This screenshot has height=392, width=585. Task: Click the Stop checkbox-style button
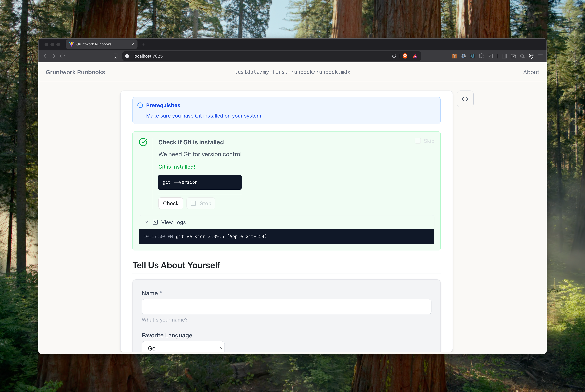[201, 203]
